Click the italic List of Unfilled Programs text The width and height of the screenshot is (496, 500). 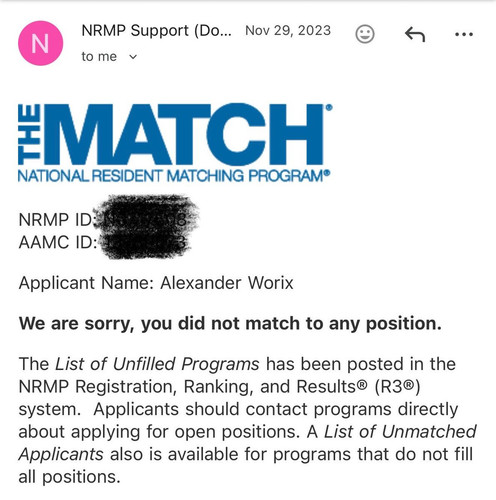click(x=157, y=364)
